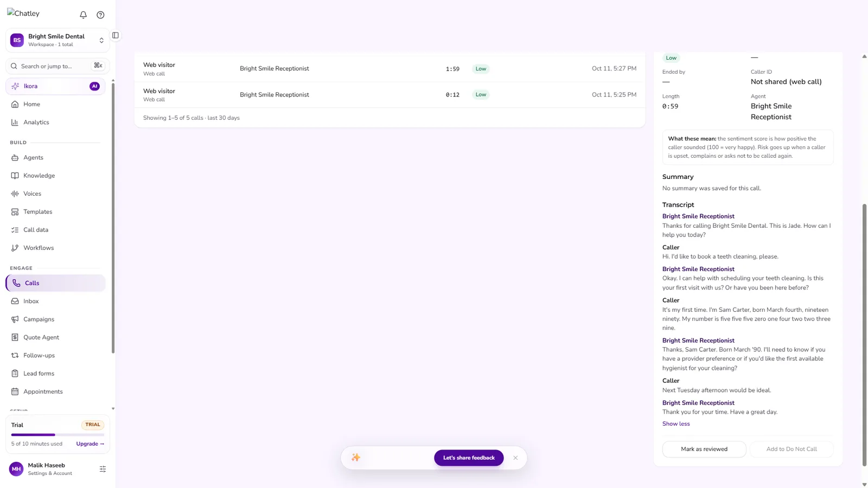
Task: Open the notifications bell icon
Action: click(x=83, y=15)
